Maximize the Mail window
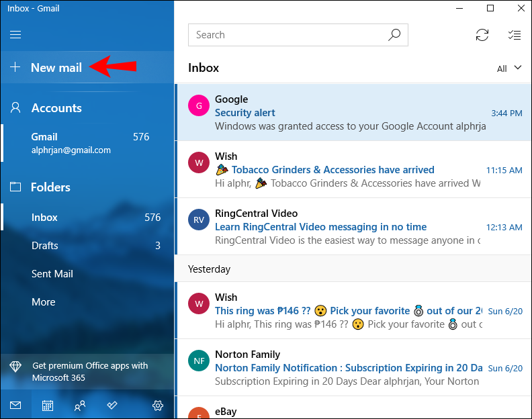The width and height of the screenshot is (532, 419). coord(490,8)
